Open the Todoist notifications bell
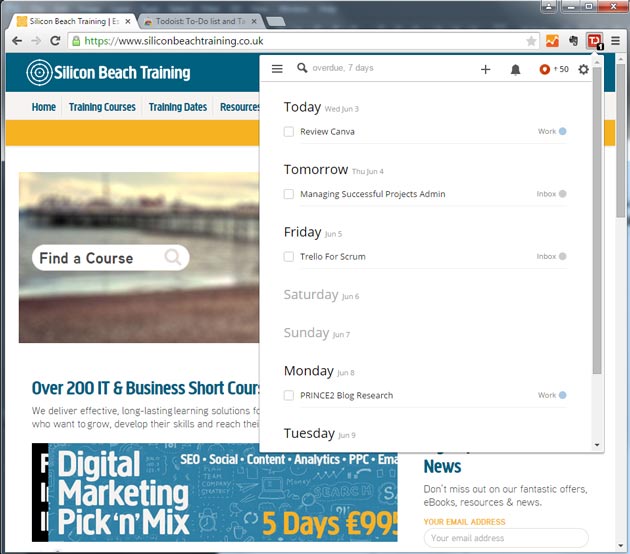630x554 pixels. [516, 69]
